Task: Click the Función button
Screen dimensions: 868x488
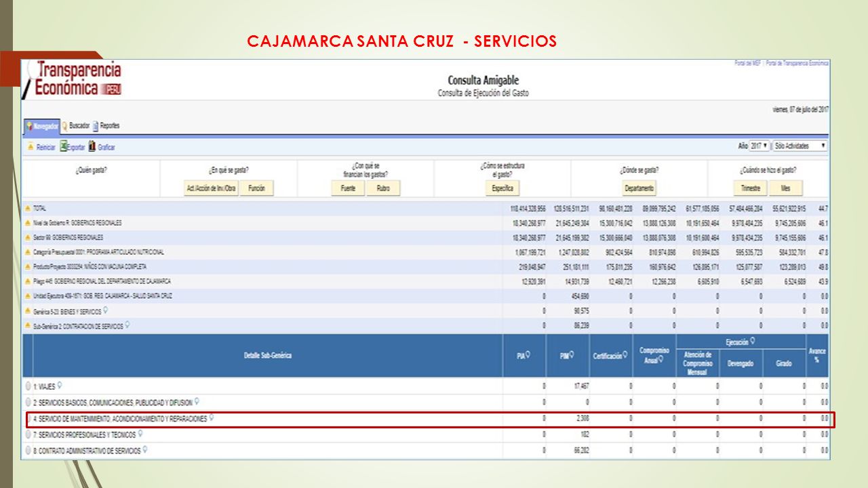Action: tap(257, 188)
